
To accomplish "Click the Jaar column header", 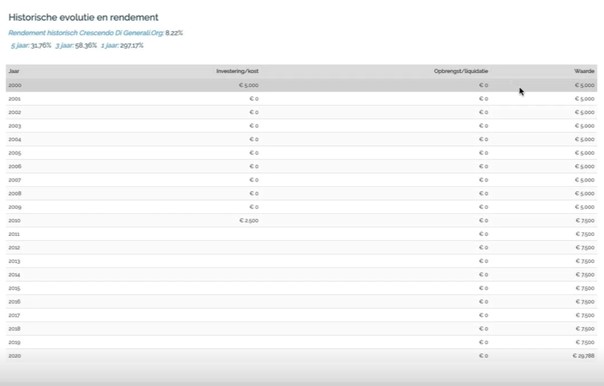I will coord(14,71).
